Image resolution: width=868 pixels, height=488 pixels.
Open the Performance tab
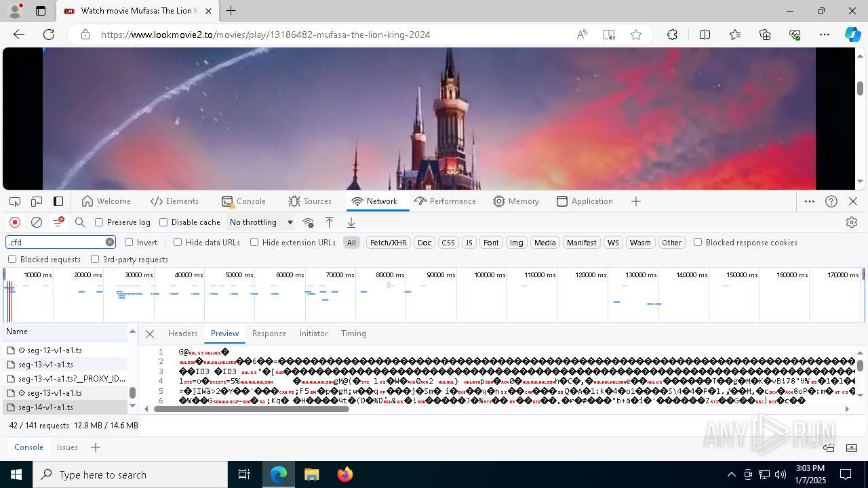pos(445,201)
